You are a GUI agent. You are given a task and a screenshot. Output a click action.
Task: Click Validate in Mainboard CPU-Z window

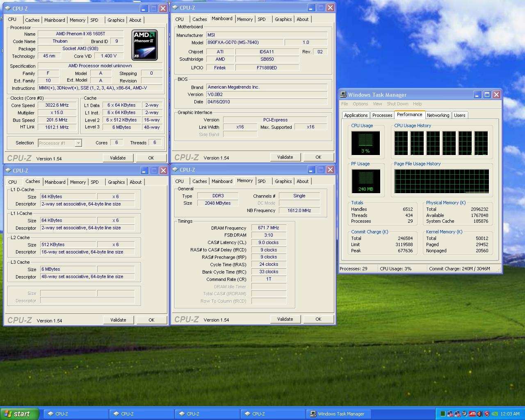pos(285,157)
